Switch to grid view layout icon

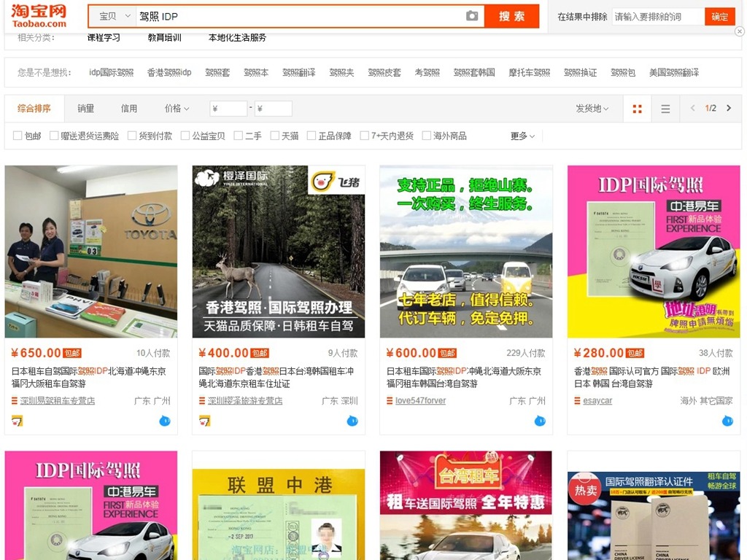click(637, 109)
